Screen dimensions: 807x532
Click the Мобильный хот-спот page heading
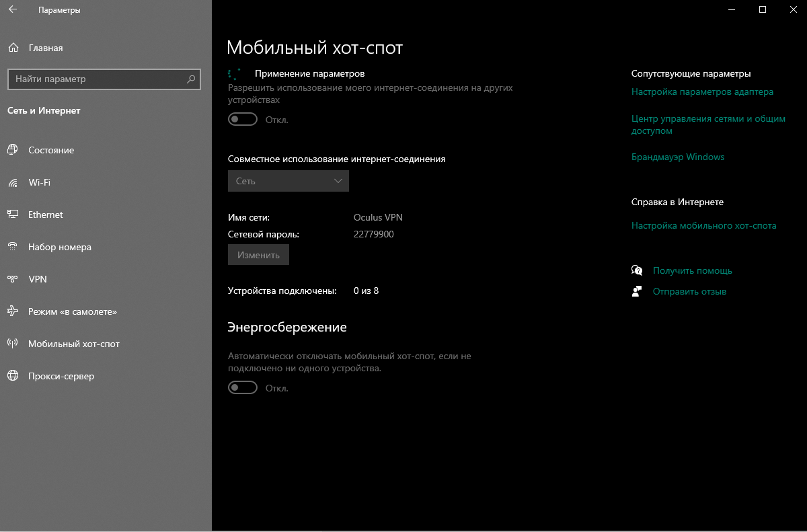tap(315, 48)
